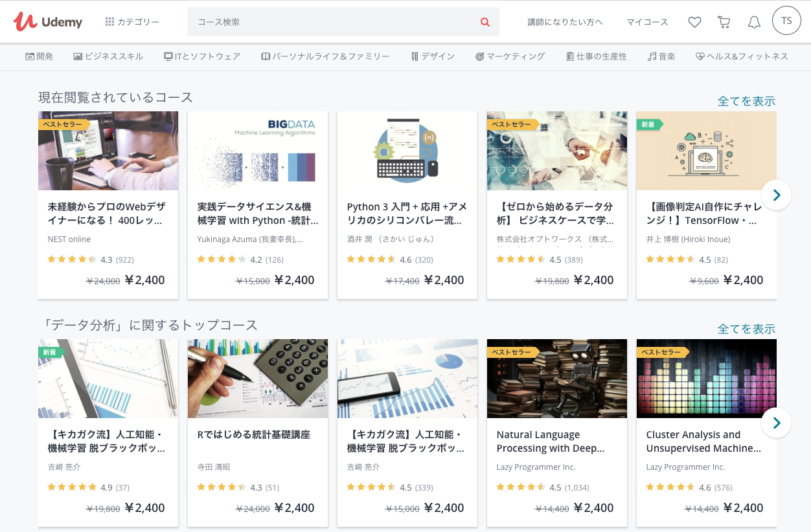
Task: Click instructor name NEST online
Action: coord(69,239)
